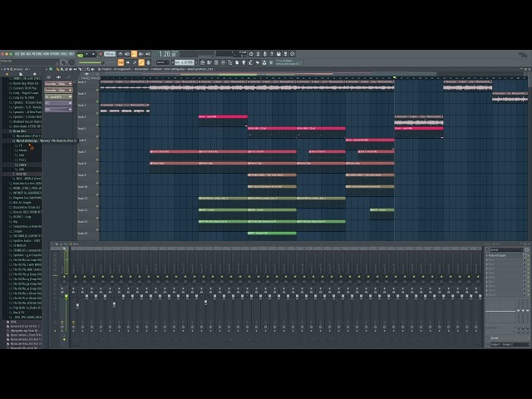
Task: Open the pattern selector dropdown
Action: pos(185,62)
